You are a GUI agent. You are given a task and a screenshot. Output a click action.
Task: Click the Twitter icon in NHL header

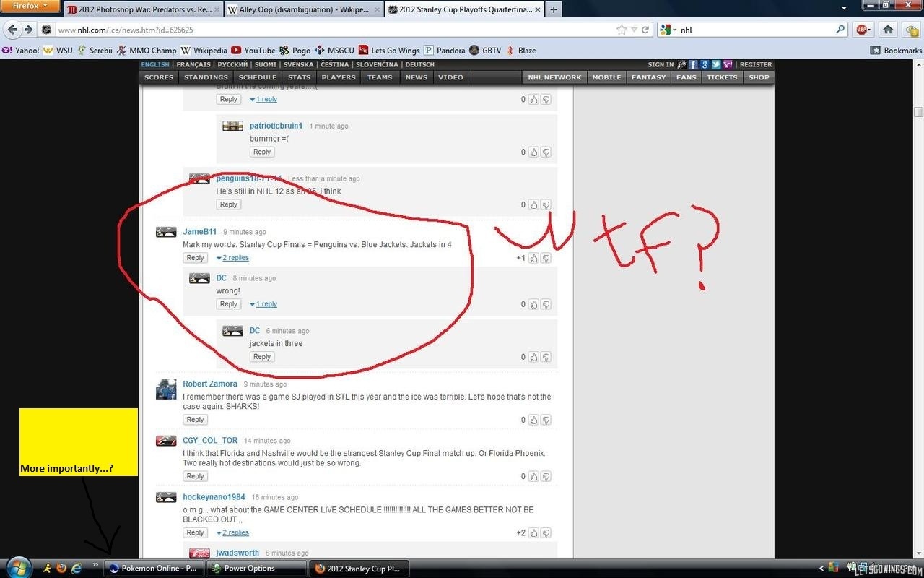(x=716, y=64)
